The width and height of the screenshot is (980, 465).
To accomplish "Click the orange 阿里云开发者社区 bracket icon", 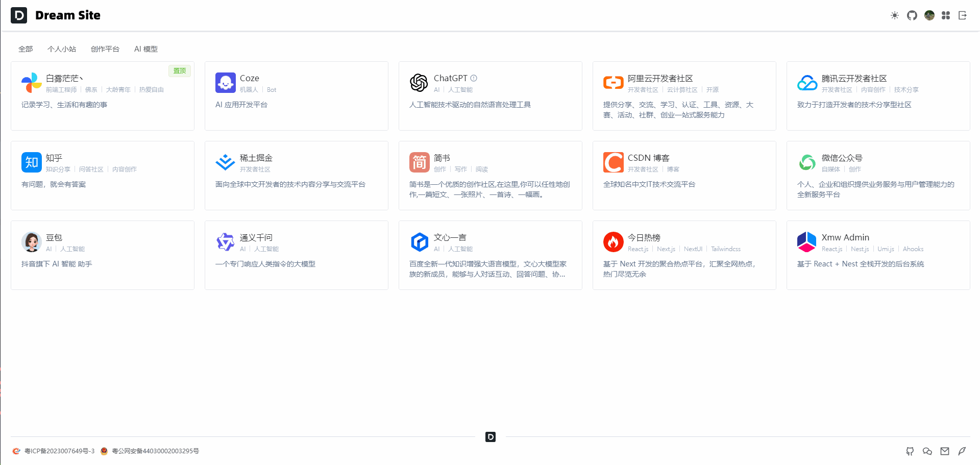I will coord(614,83).
